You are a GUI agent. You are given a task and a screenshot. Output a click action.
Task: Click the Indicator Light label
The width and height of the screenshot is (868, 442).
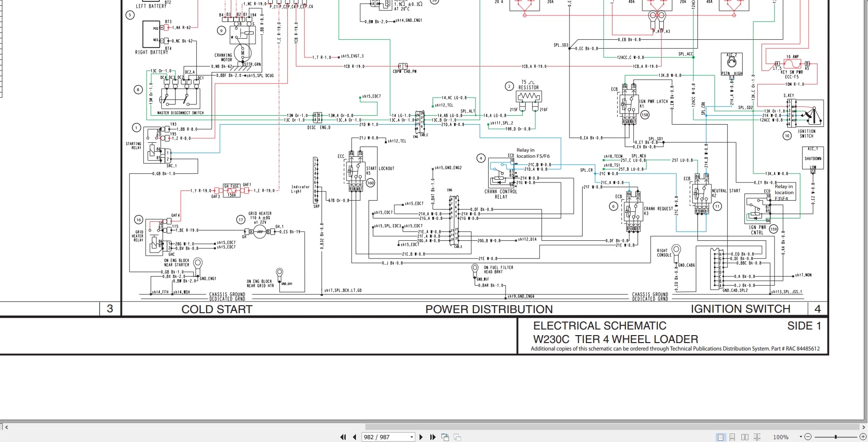300,189
